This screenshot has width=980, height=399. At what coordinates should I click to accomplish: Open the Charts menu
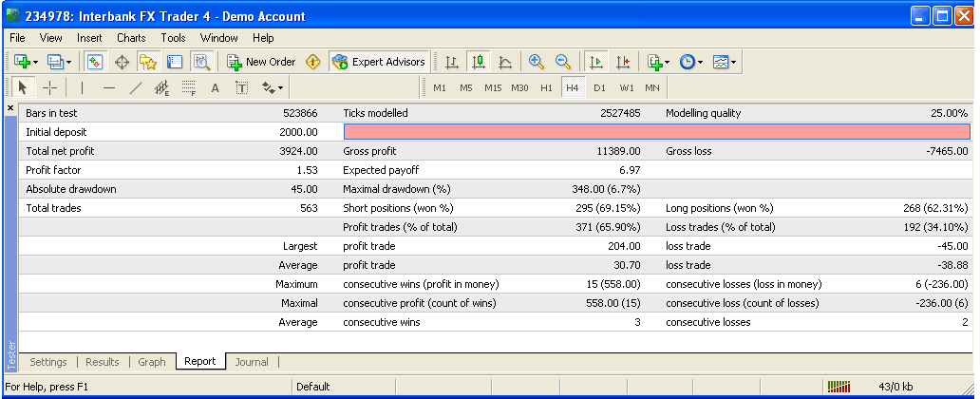(x=131, y=38)
